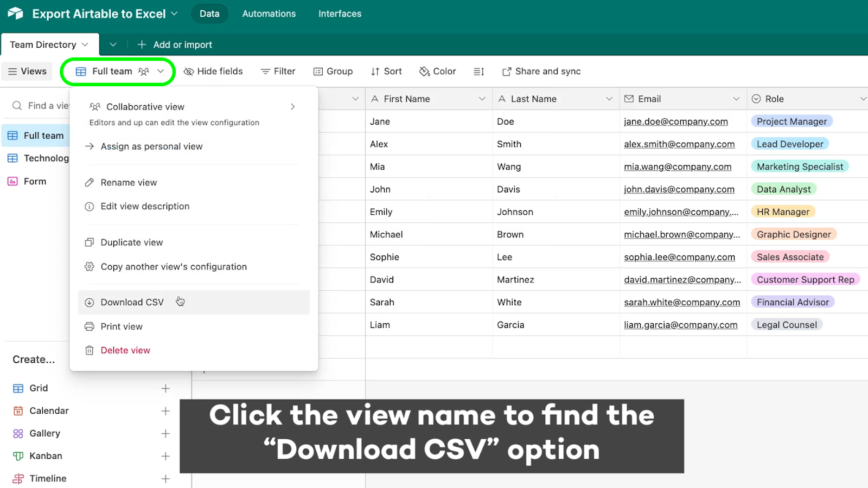Click the Find a view search field
Viewport: 868px width, 488px height.
tap(41, 105)
